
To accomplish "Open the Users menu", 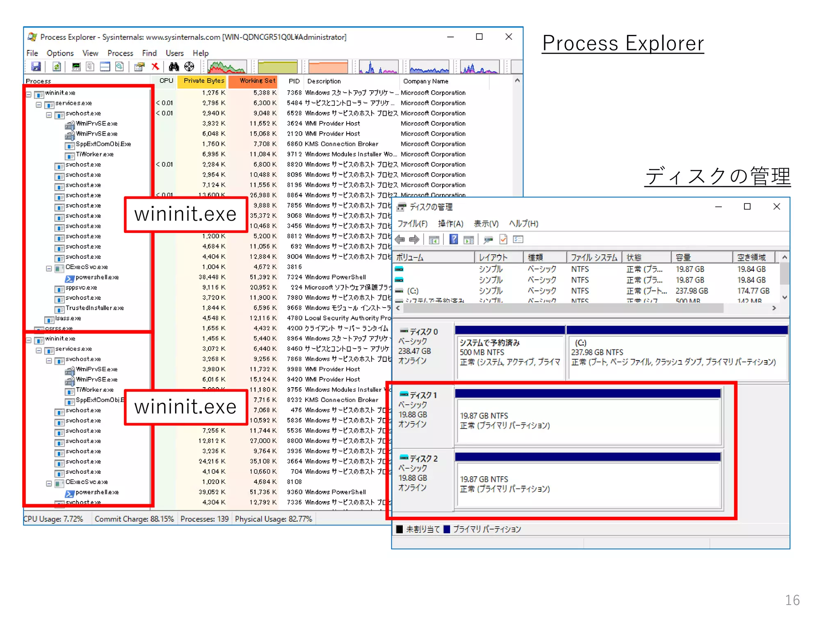I will (175, 53).
